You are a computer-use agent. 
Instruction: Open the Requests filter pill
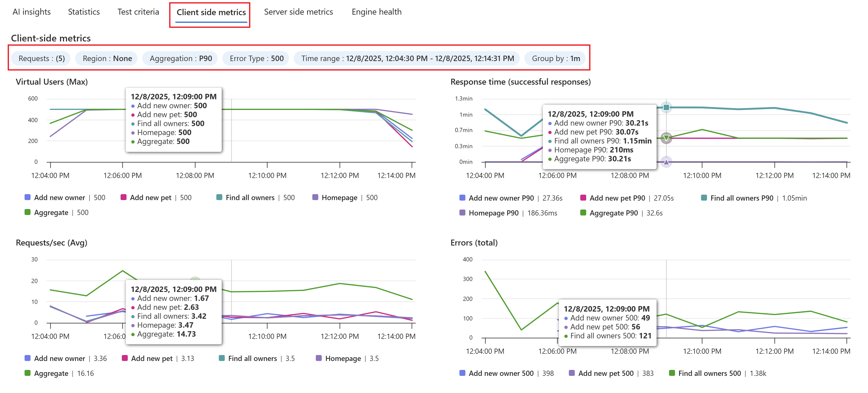(x=41, y=58)
